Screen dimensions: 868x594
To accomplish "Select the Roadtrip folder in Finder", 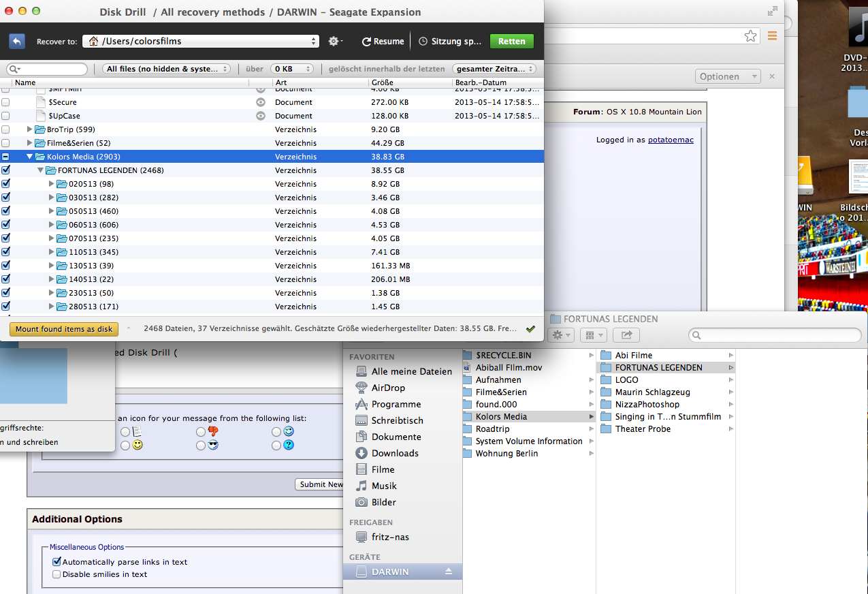I will tap(529, 428).
